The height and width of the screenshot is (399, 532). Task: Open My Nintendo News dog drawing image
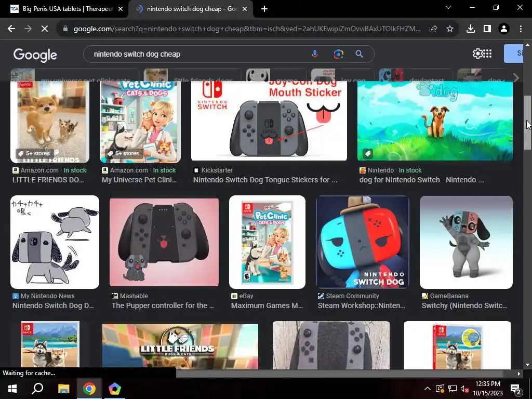pos(55,242)
